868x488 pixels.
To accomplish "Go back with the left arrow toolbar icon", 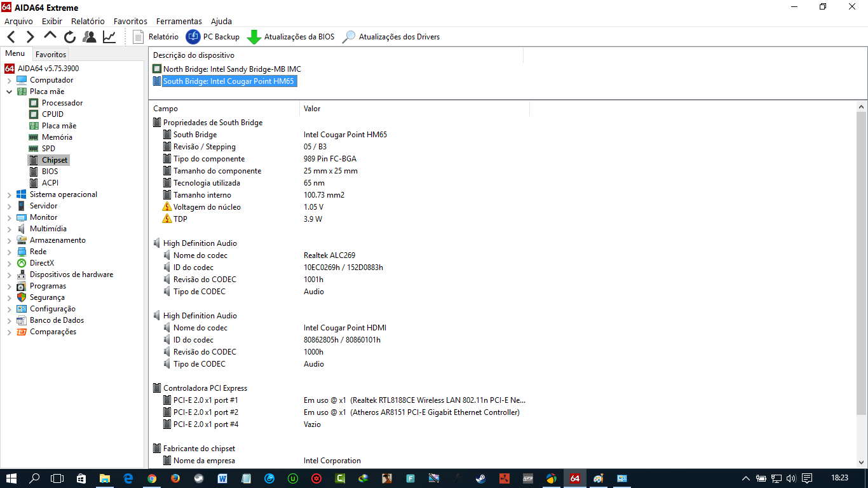I will (11, 37).
